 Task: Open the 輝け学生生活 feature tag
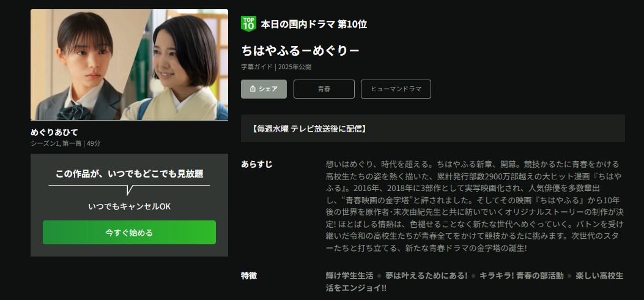click(x=349, y=276)
